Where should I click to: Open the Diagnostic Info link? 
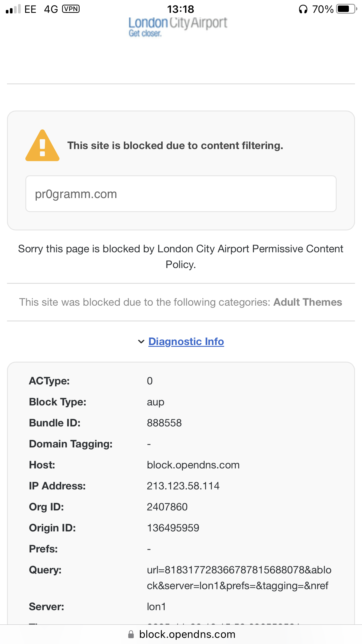186,342
